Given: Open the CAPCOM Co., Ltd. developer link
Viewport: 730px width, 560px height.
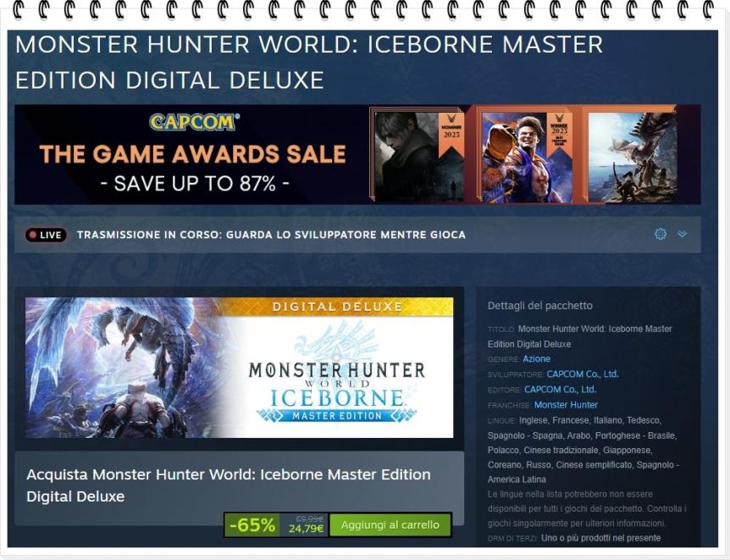Looking at the screenshot, I should point(583,374).
